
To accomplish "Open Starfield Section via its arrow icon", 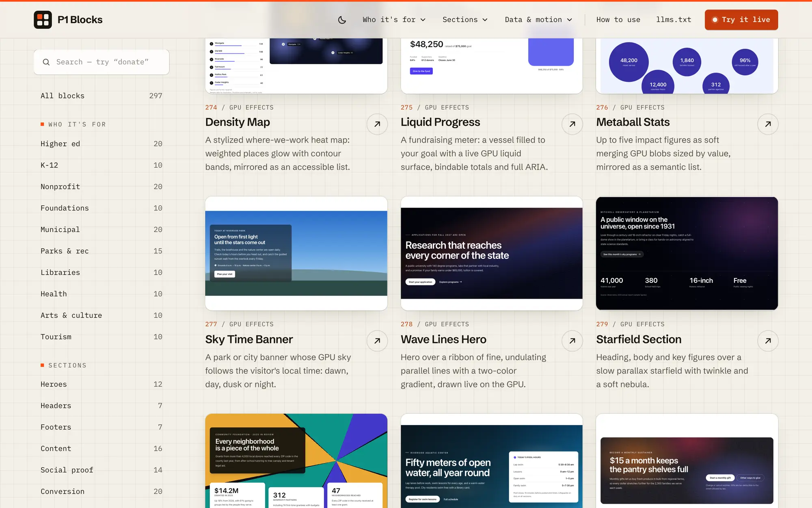I will (768, 341).
